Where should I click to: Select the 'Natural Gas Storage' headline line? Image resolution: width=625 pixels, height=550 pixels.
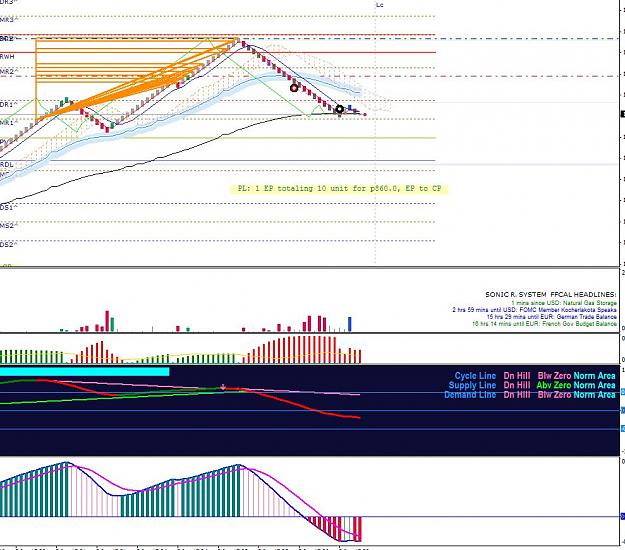(x=564, y=303)
